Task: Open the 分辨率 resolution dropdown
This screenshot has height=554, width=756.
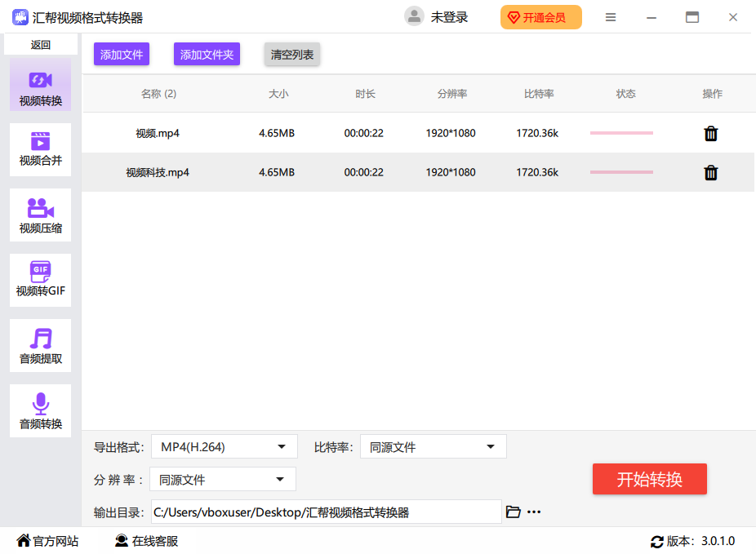Action: [222, 479]
